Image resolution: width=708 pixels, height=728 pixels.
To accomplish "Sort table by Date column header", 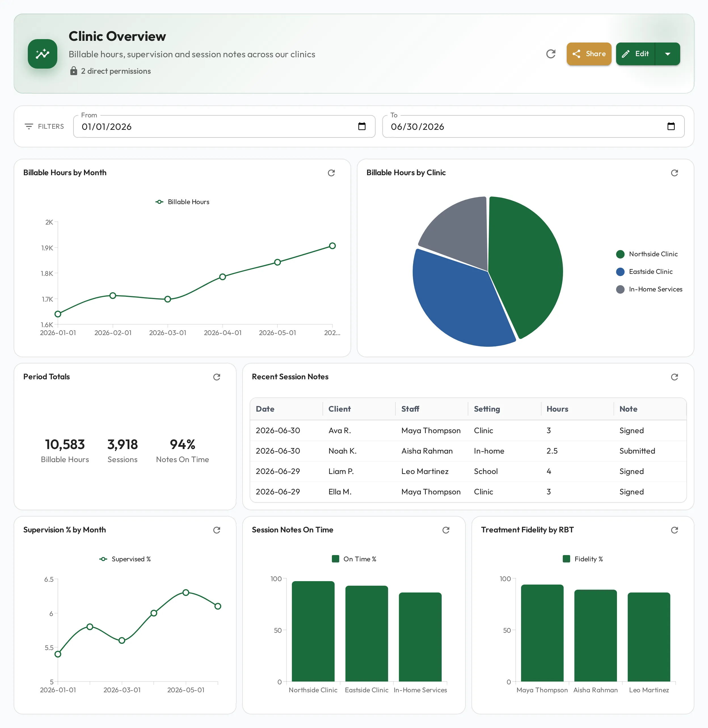I will [x=286, y=409].
